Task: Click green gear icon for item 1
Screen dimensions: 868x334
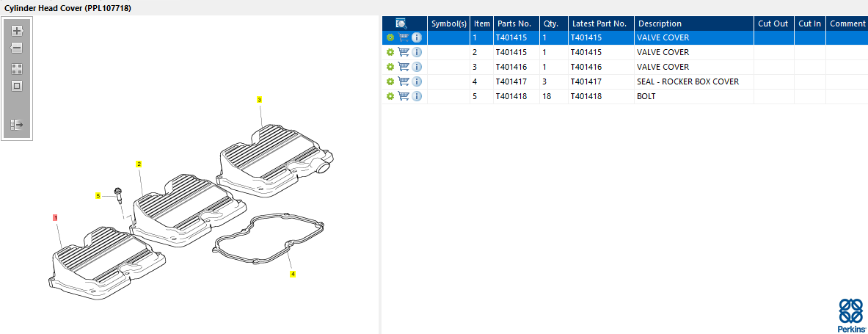Action: [x=390, y=37]
